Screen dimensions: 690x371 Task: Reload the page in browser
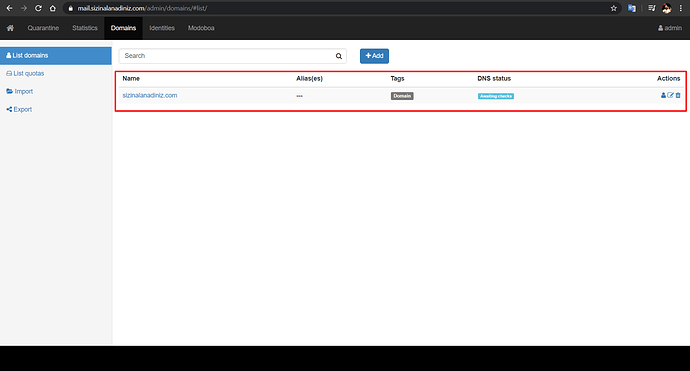(38, 8)
